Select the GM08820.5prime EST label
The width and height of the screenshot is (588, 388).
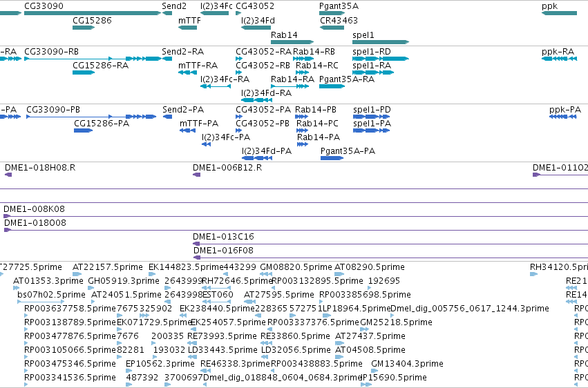pos(296,266)
